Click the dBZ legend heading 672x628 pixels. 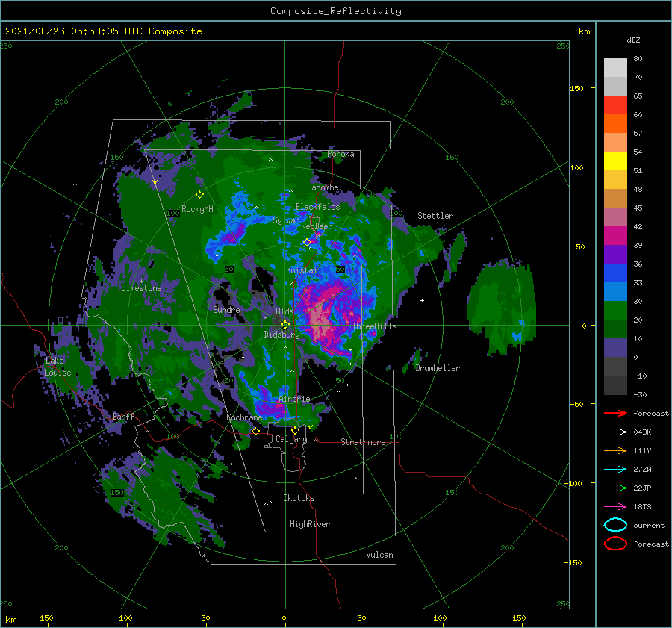click(633, 40)
